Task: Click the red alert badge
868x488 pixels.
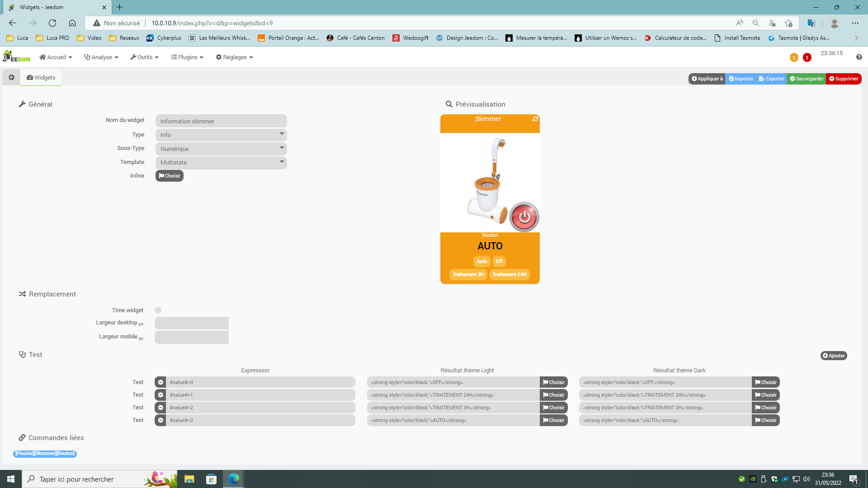Action: 807,57
